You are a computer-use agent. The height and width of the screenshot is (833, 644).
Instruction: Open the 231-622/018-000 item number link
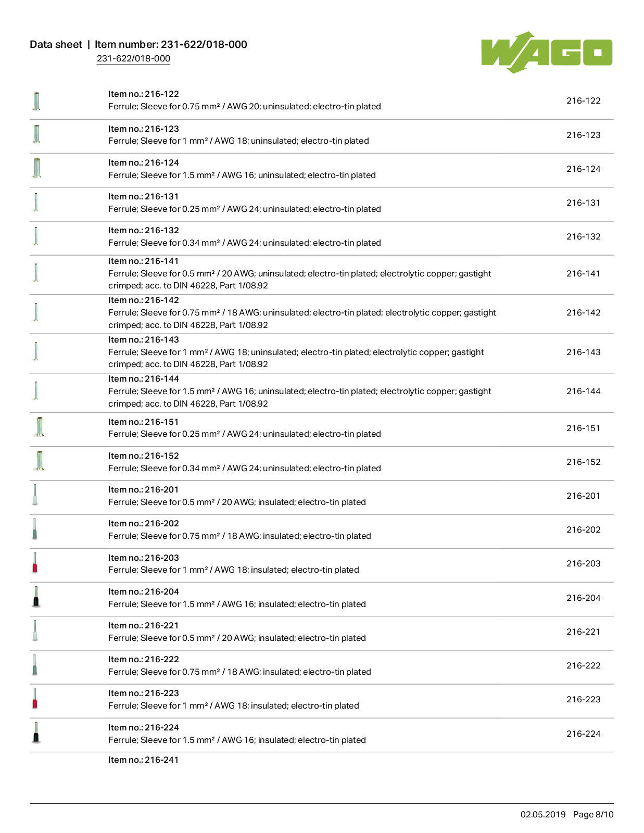point(133,59)
